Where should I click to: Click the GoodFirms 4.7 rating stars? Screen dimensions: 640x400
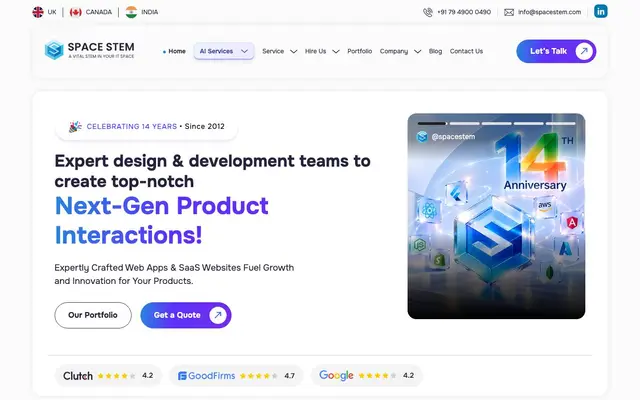tap(258, 376)
